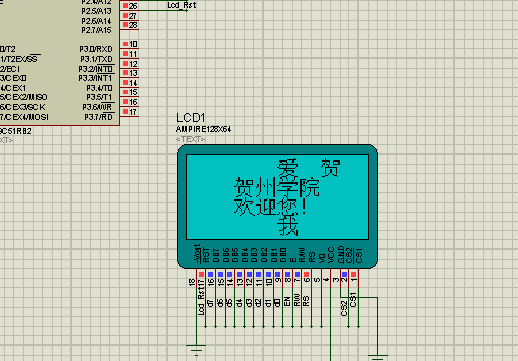Select the <TEXT> placeholder under AMPIRE128X64
Screen dimensions: 518x361
coord(190,139)
